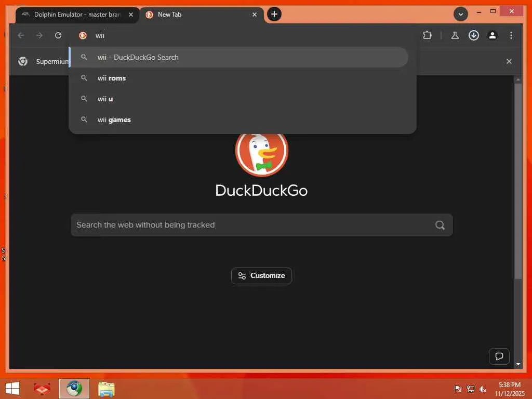Open the Action Center flag tray icon
Screen dimensions: 532x399
[x=458, y=389]
